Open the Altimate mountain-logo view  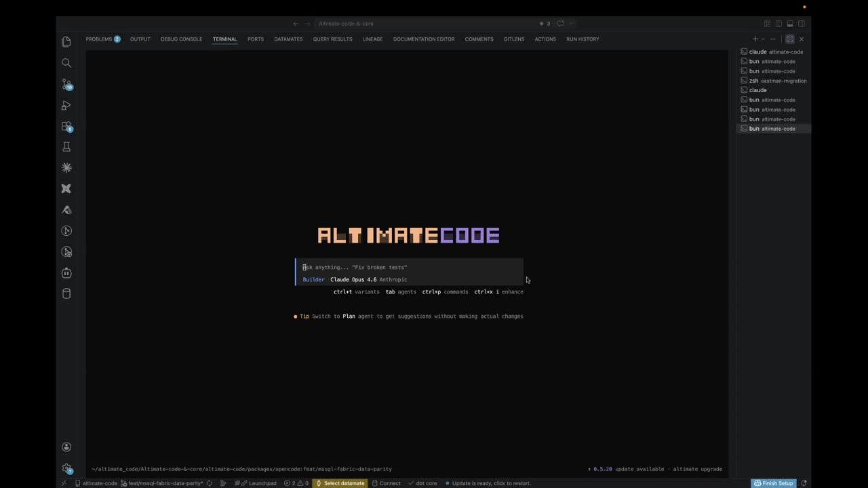pos(66,210)
